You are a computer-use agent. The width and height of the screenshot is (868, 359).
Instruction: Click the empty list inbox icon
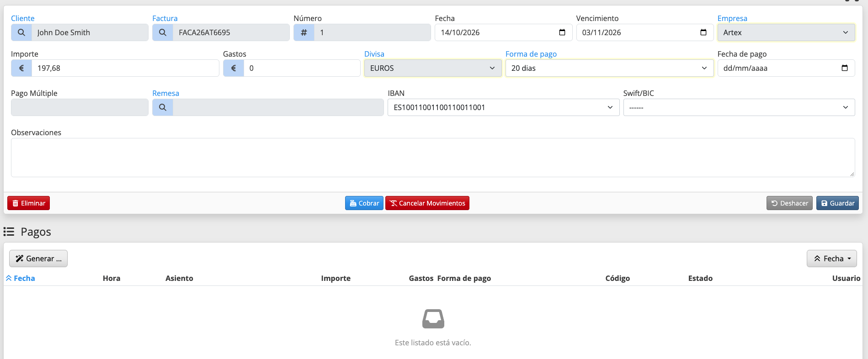point(433,319)
